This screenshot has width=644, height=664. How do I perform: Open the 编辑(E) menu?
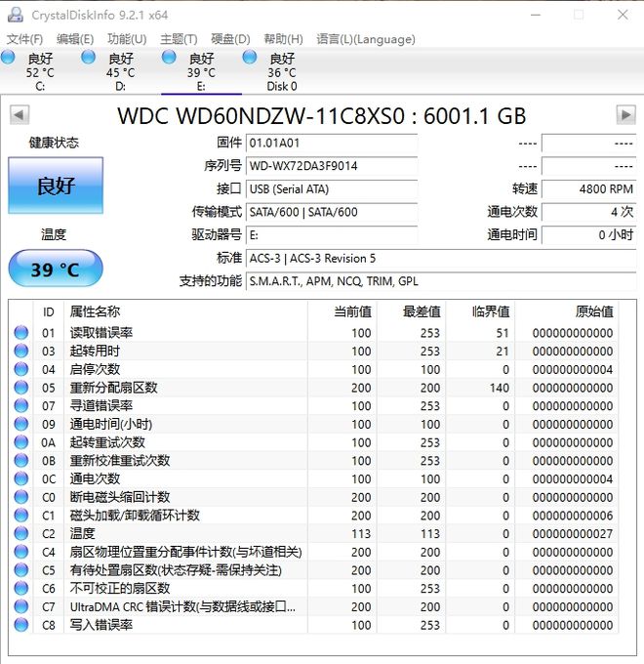75,39
